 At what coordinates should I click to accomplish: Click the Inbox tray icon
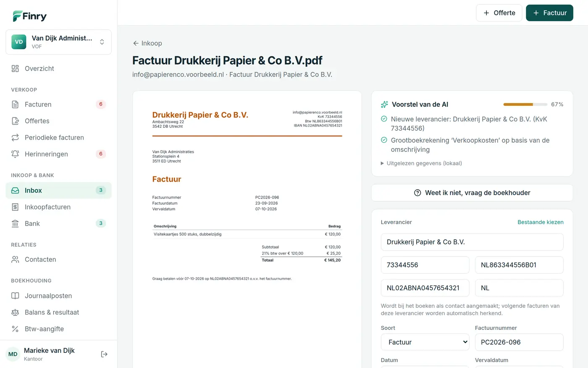click(15, 191)
